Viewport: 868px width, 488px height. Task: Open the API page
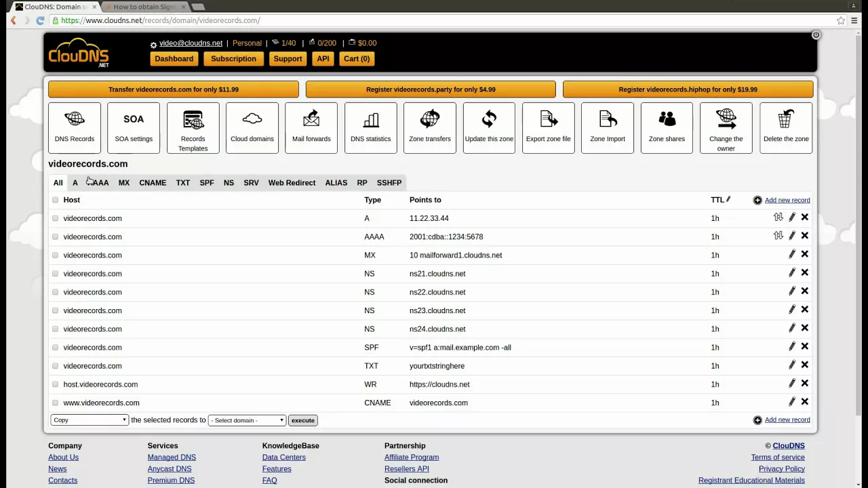click(x=323, y=58)
